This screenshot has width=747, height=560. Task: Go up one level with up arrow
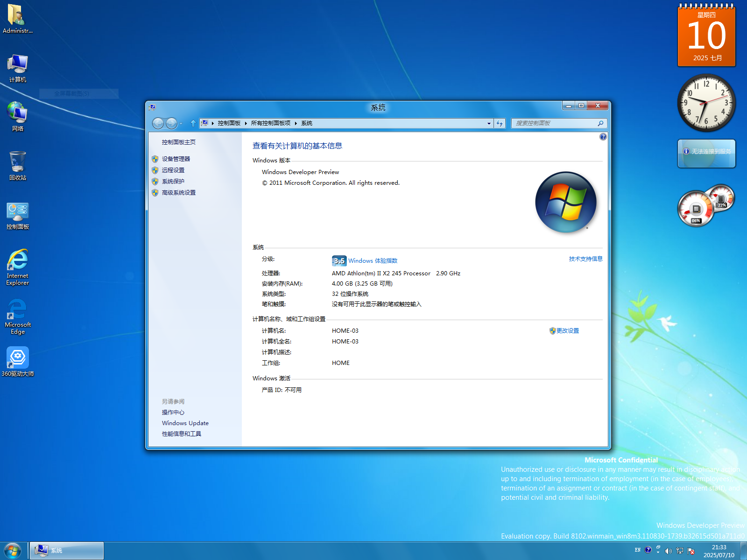point(193,123)
